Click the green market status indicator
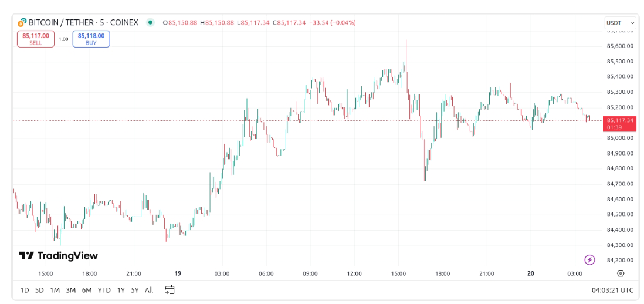Image resolution: width=644 pixels, height=304 pixels. click(x=150, y=23)
